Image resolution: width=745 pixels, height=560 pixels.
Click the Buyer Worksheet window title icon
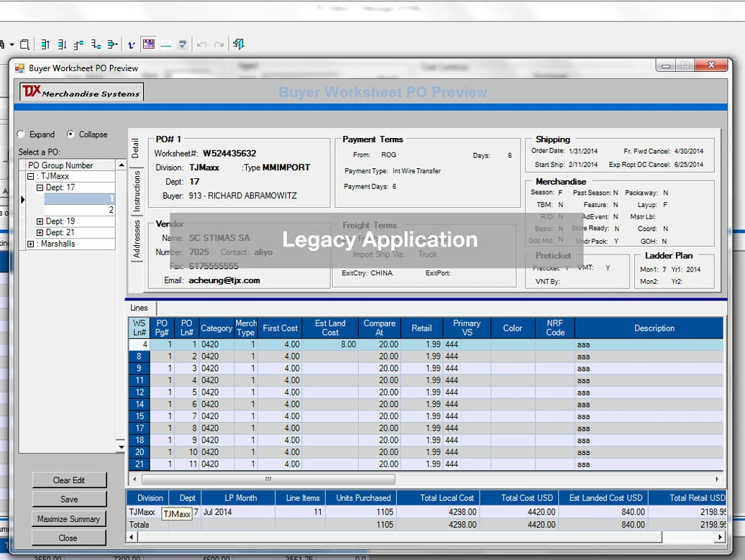pyautogui.click(x=20, y=68)
